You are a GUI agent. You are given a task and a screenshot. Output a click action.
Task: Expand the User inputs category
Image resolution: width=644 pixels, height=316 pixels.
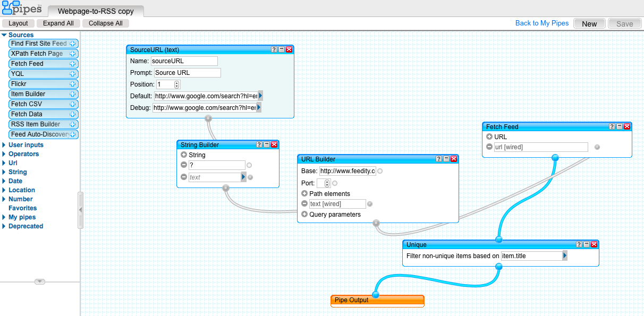[x=4, y=145]
